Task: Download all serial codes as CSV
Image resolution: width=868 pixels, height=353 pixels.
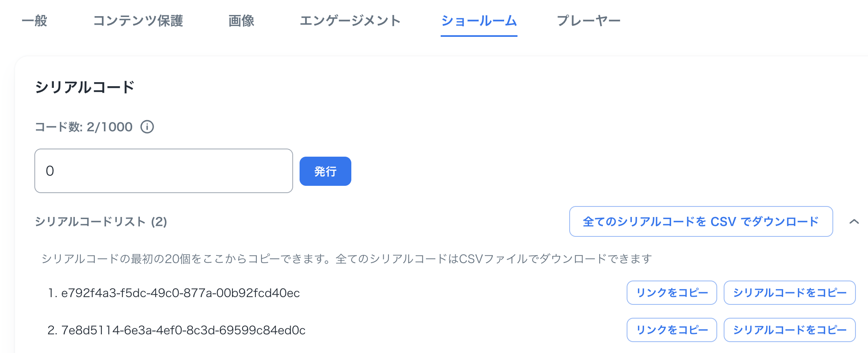Action: coord(701,221)
